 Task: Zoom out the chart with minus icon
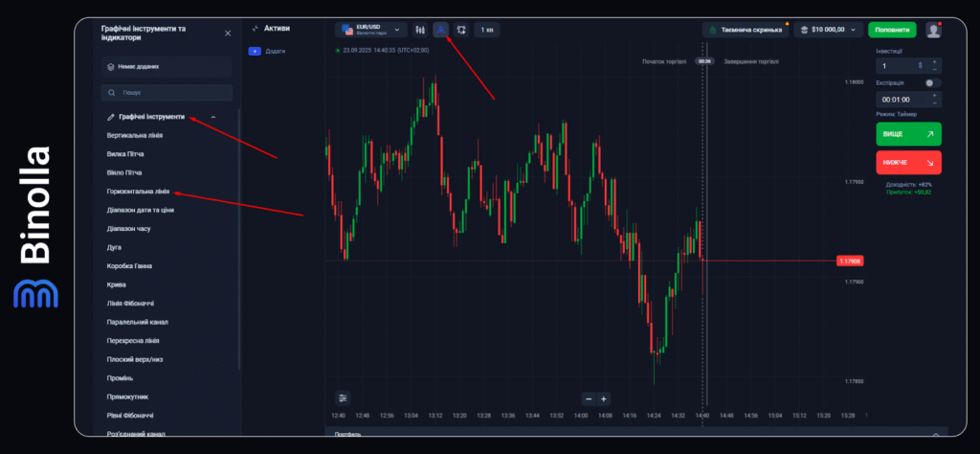(588, 398)
